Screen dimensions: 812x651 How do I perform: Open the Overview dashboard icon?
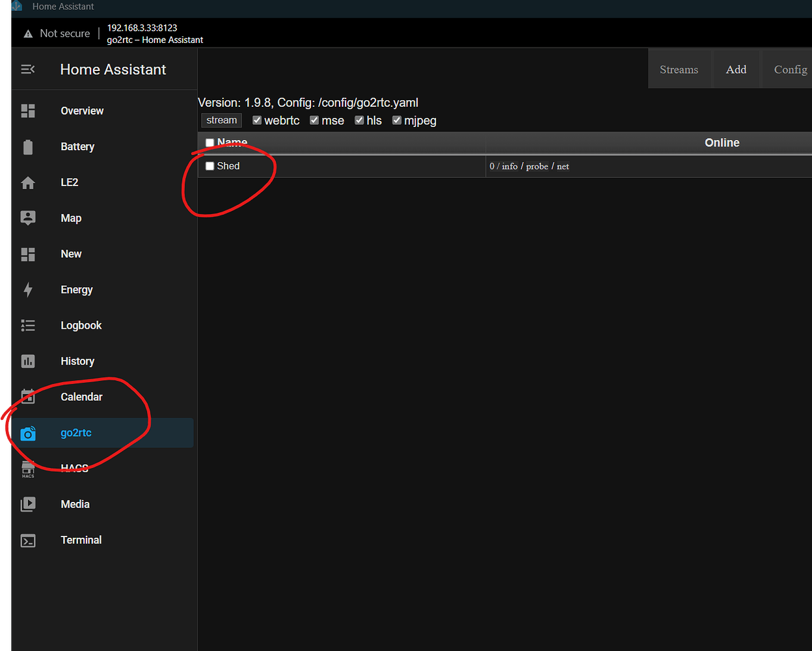tap(28, 111)
